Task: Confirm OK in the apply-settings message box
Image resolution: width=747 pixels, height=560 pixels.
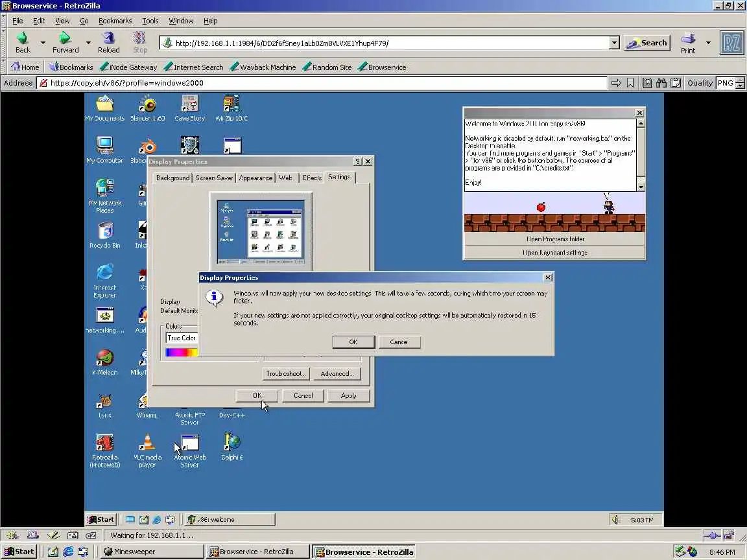Action: coord(353,342)
